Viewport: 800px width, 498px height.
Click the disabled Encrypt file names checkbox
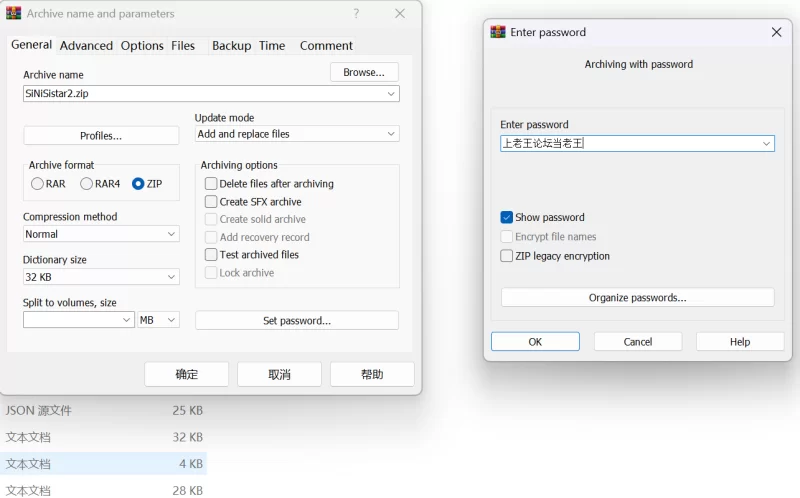pyautogui.click(x=506, y=237)
